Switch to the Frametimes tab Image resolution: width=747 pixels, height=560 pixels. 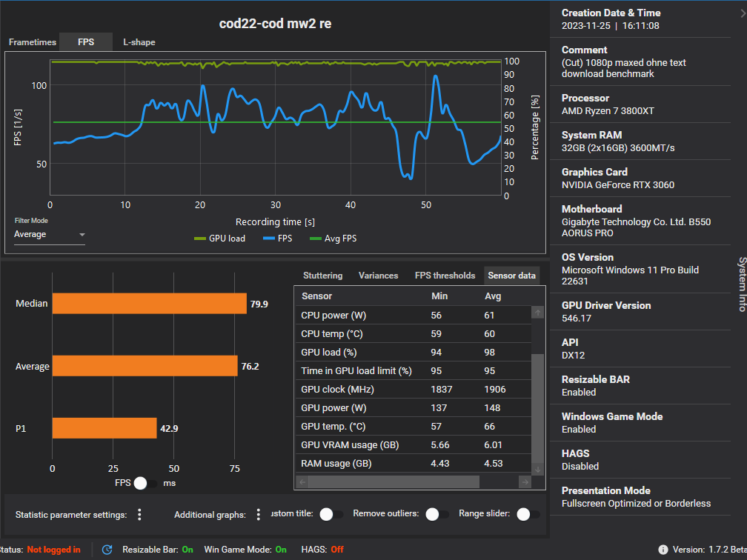(33, 42)
